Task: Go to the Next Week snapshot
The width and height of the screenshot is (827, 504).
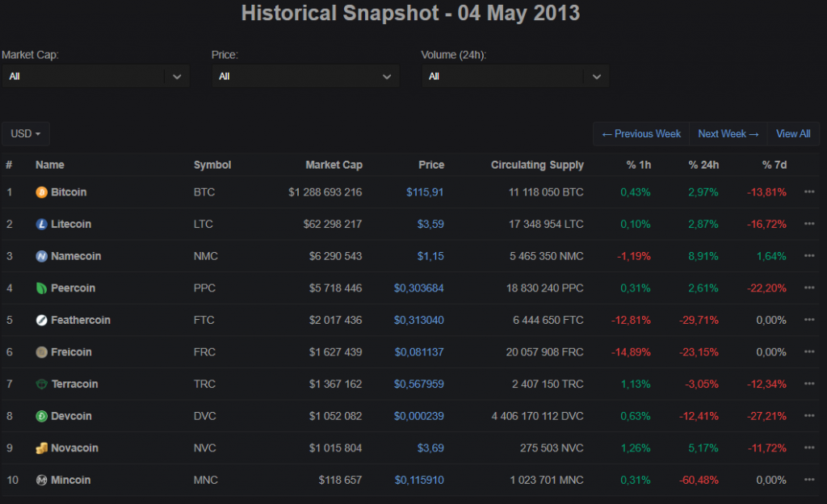Action: pos(728,133)
